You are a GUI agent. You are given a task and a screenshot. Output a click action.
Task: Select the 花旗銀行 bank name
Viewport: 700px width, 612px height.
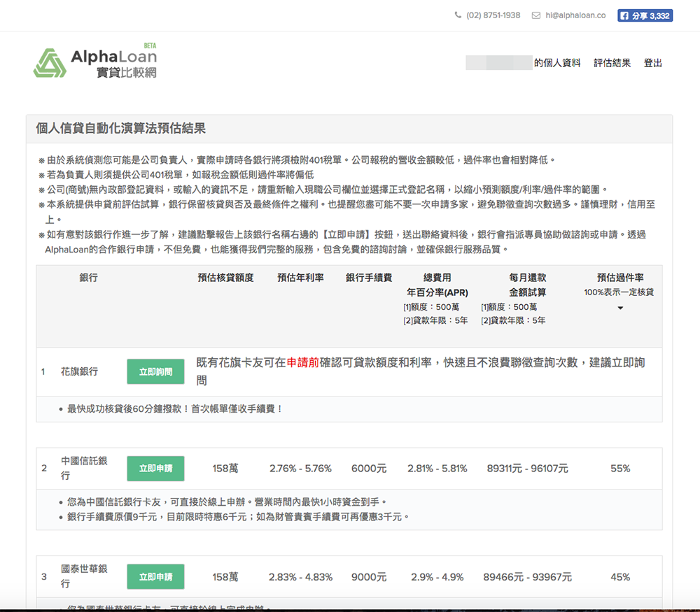79,371
